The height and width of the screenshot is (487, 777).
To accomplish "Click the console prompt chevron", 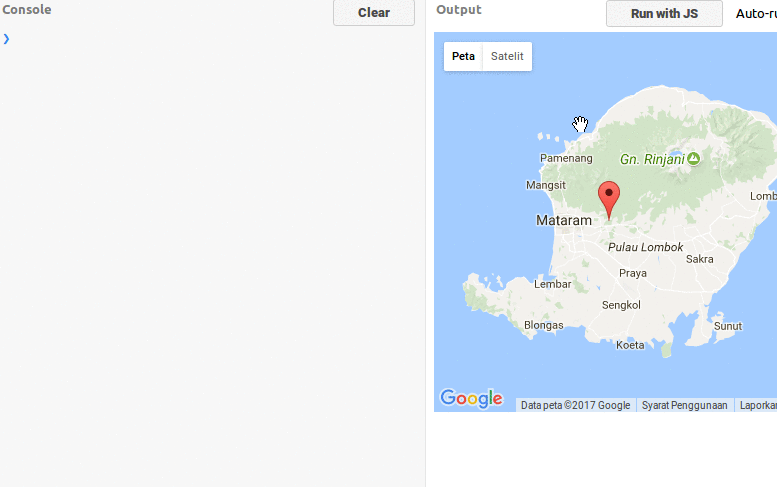I will pyautogui.click(x=6, y=39).
